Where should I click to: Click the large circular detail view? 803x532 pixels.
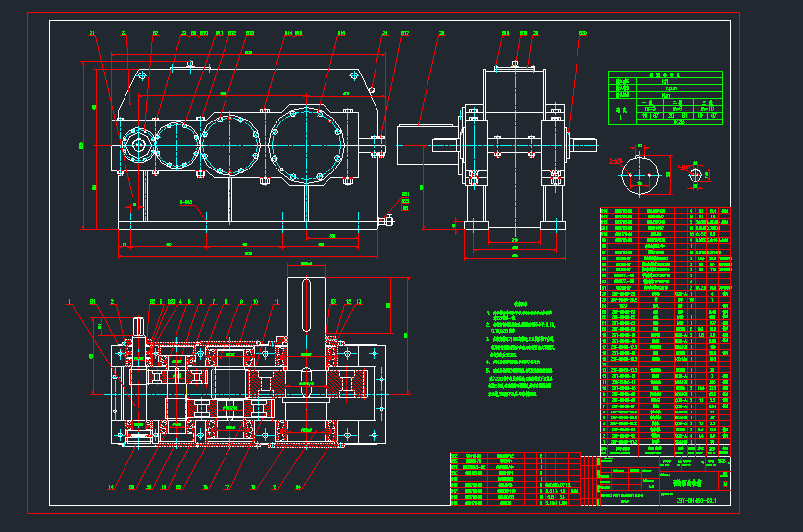pos(641,176)
